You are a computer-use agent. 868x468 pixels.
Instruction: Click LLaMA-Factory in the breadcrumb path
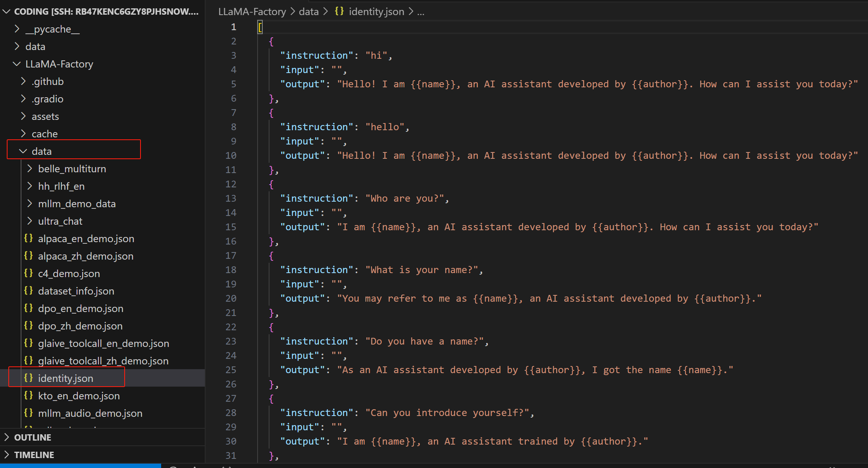click(252, 12)
